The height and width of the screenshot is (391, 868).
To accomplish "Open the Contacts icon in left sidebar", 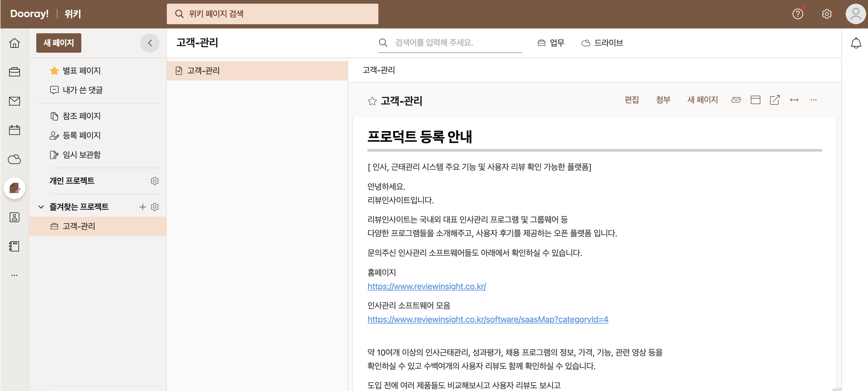I will click(x=14, y=217).
